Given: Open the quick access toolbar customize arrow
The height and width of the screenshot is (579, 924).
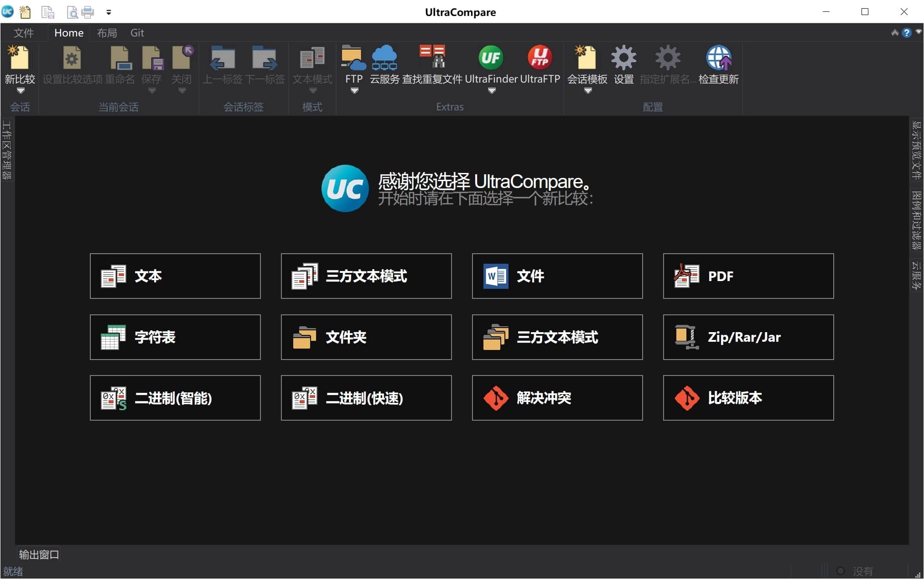Looking at the screenshot, I should [109, 12].
